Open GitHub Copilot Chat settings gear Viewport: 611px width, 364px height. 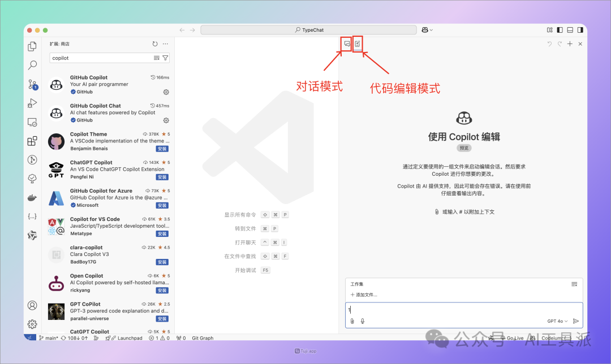click(166, 121)
